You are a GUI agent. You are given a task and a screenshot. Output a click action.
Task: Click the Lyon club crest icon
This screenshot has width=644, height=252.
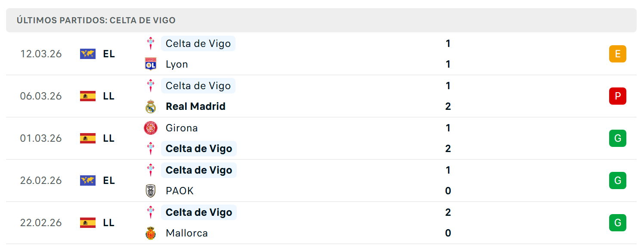(150, 64)
